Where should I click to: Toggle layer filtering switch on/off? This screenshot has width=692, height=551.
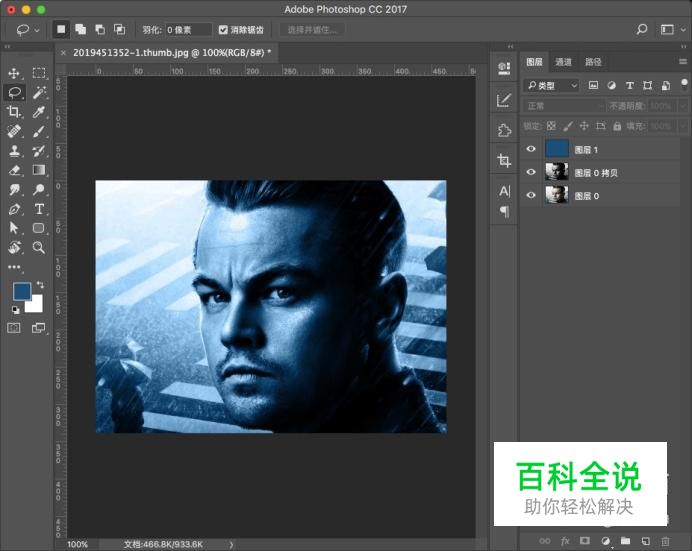tap(684, 84)
